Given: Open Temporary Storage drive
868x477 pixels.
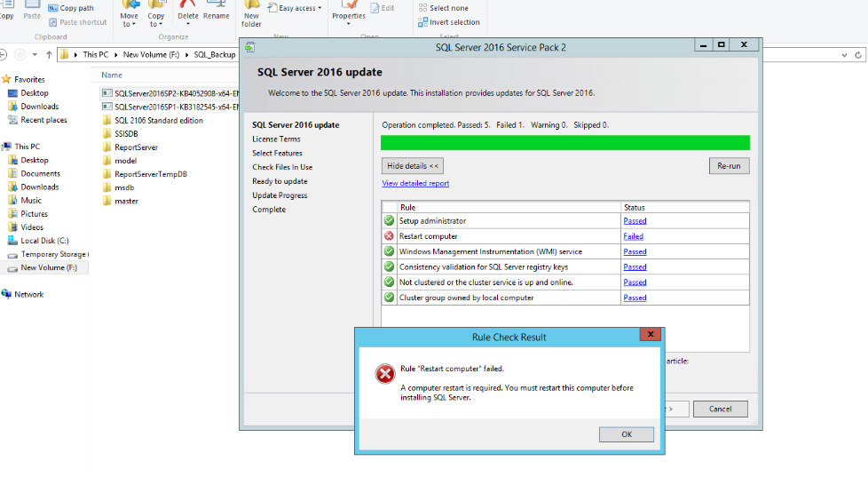Looking at the screenshot, I should 53,254.
